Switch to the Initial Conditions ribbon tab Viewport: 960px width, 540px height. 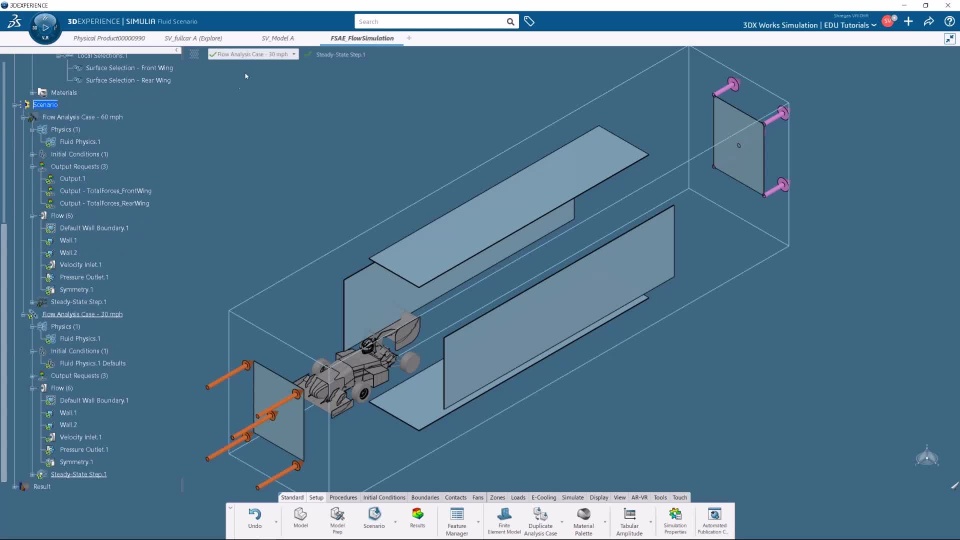pyautogui.click(x=384, y=497)
